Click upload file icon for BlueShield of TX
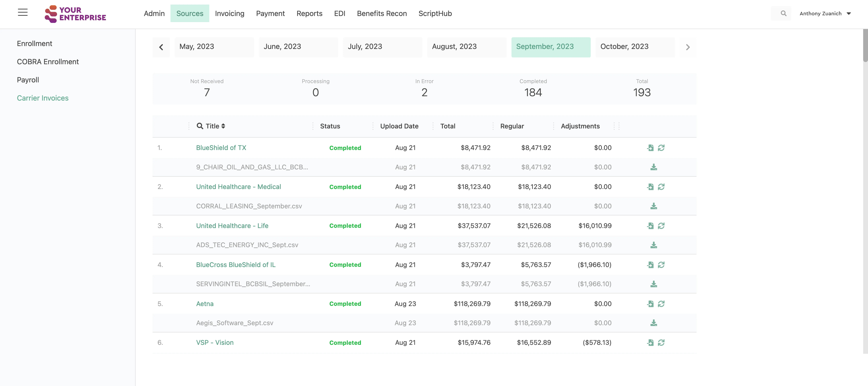The height and width of the screenshot is (386, 868). (x=650, y=148)
